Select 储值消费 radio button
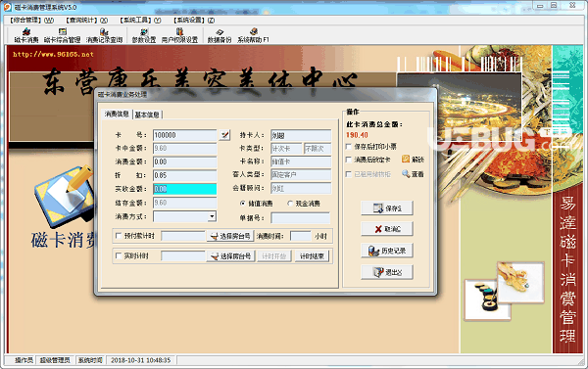 [x=243, y=204]
